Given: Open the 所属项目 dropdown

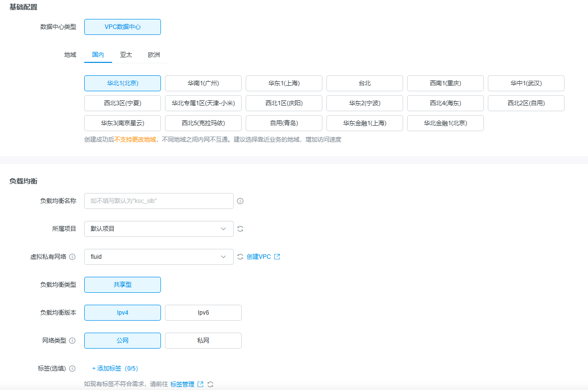Looking at the screenshot, I should point(158,229).
